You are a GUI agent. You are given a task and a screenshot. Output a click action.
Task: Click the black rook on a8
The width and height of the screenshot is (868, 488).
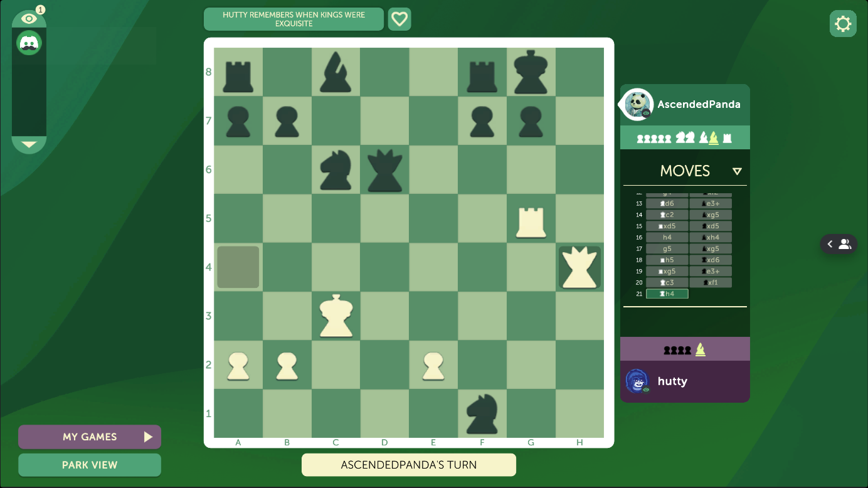238,77
